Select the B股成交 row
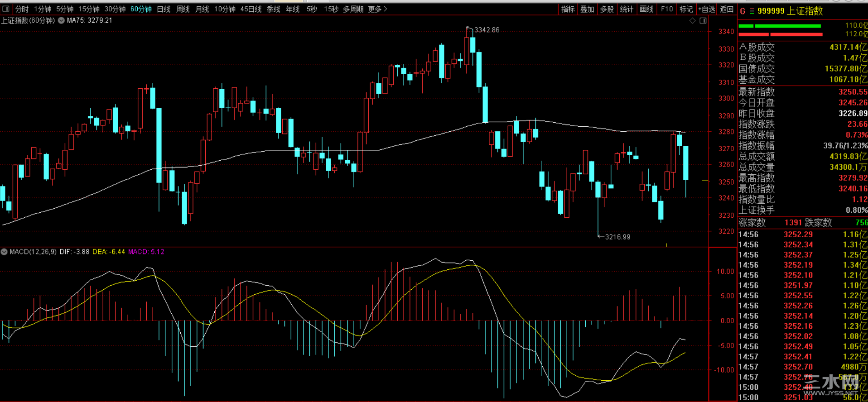The height and width of the screenshot is (402, 868). point(803,58)
